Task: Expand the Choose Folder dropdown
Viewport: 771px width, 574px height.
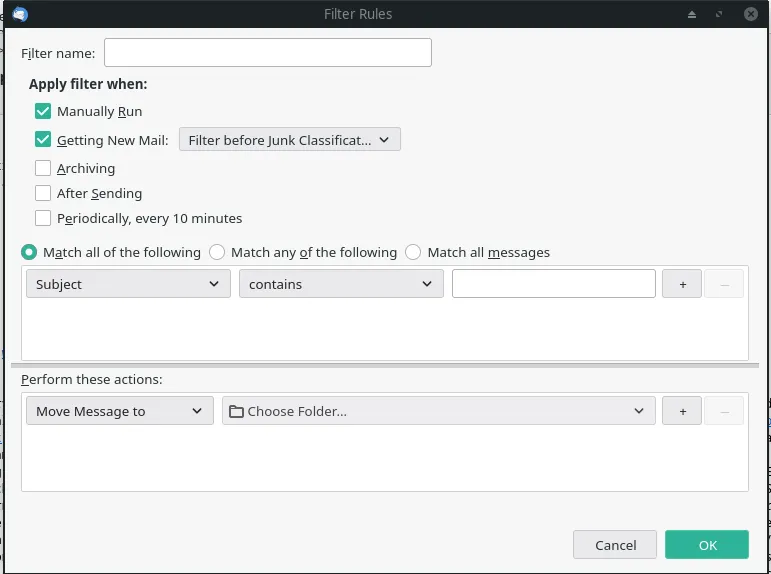Action: 438,411
